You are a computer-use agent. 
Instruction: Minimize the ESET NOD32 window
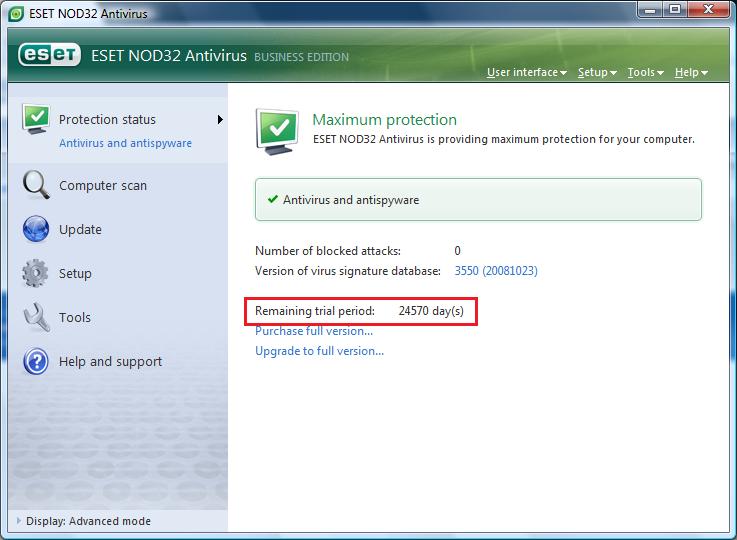tap(650, 9)
